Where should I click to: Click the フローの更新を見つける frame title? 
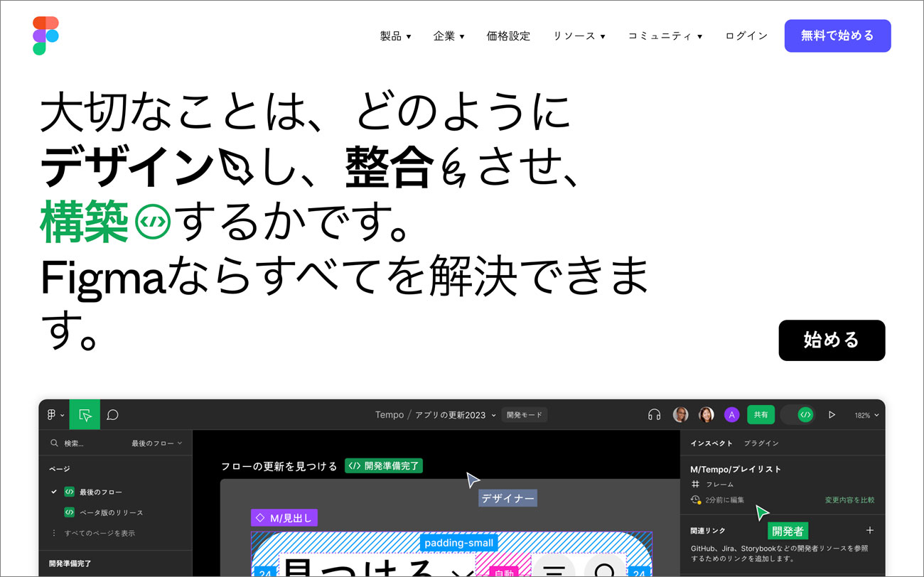[279, 466]
